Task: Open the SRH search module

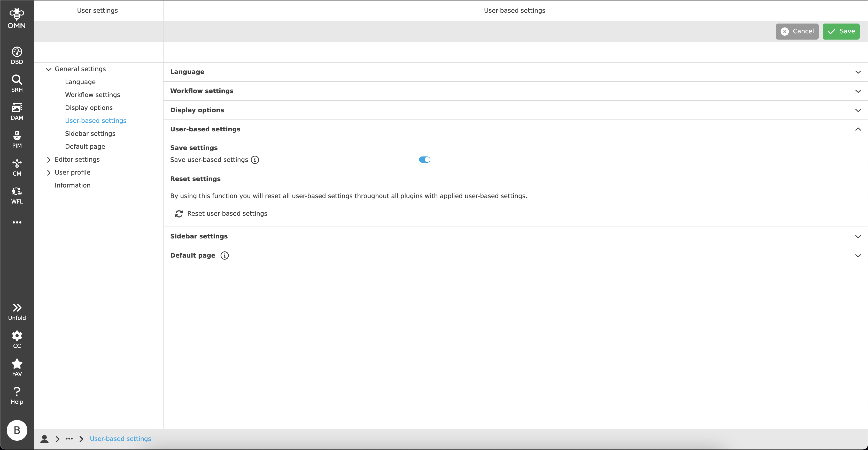Action: click(17, 83)
